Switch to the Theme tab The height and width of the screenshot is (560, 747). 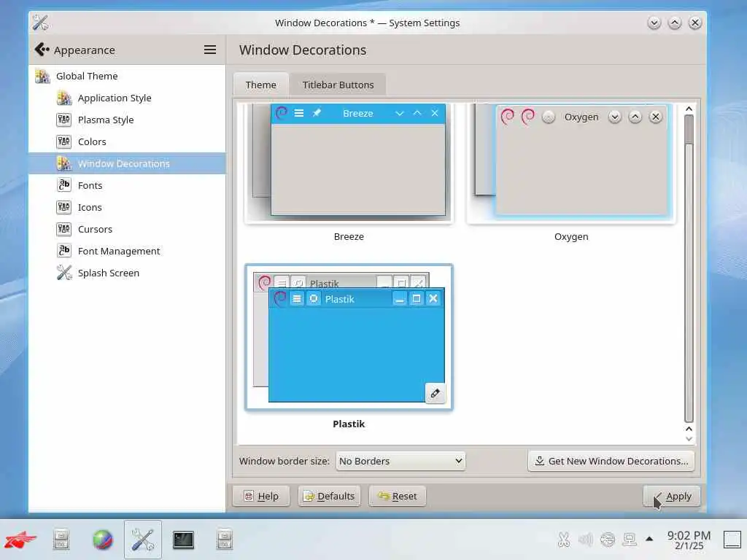260,85
